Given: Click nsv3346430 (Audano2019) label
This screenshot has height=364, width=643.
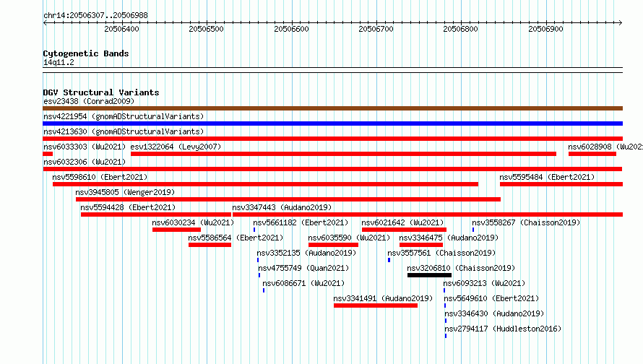Looking at the screenshot, I should (x=494, y=313).
